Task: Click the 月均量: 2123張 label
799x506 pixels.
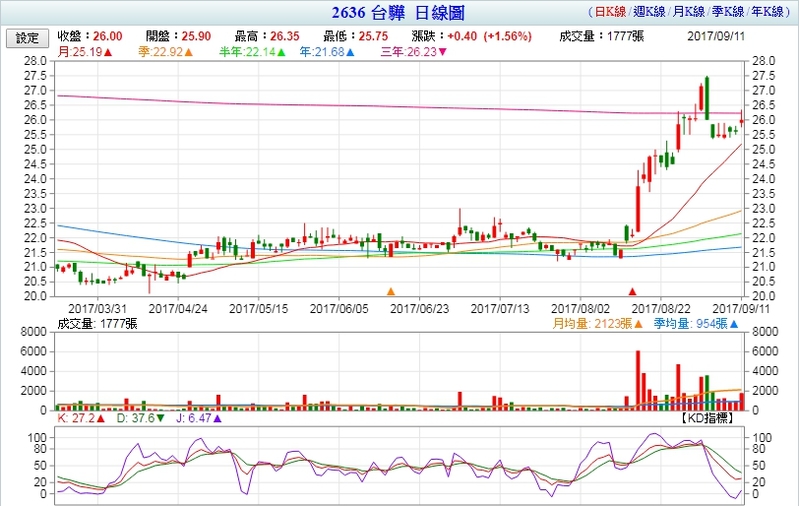Action: point(598,324)
